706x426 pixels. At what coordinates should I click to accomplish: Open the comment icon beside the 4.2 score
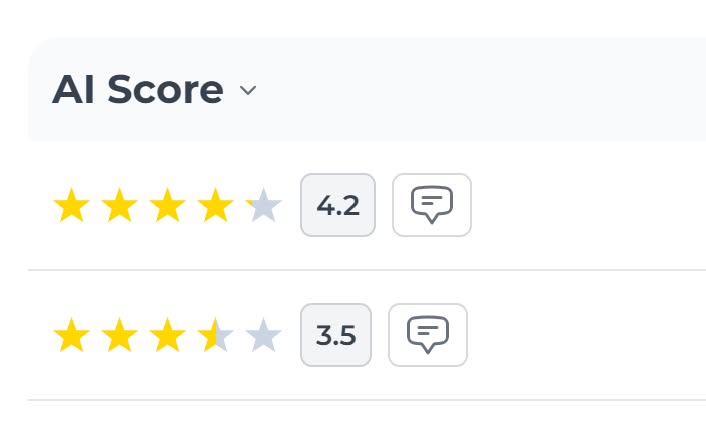coord(431,205)
